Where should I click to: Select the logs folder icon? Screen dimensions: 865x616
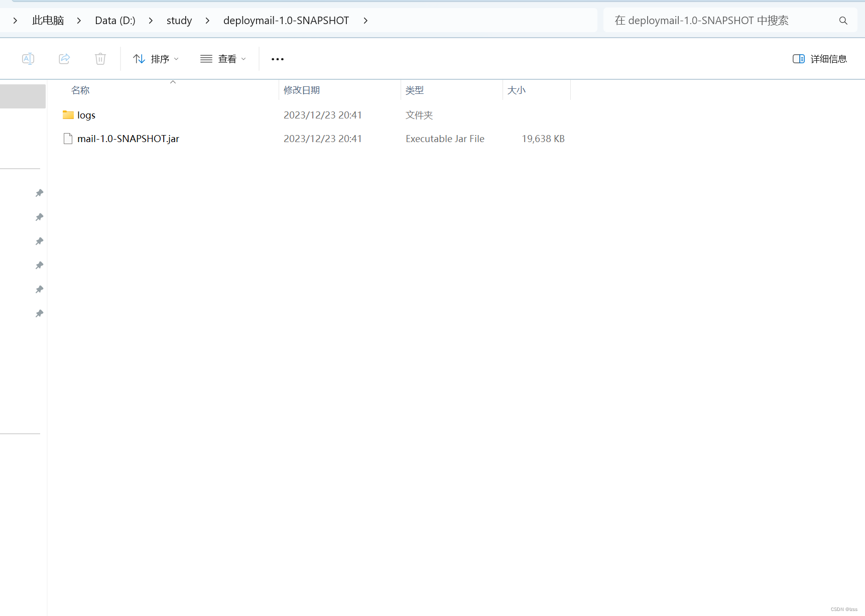(x=68, y=115)
